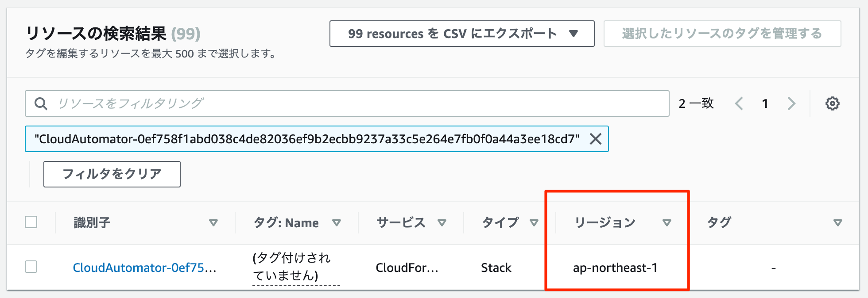Select page number 1
This screenshot has width=868, height=298.
(765, 103)
